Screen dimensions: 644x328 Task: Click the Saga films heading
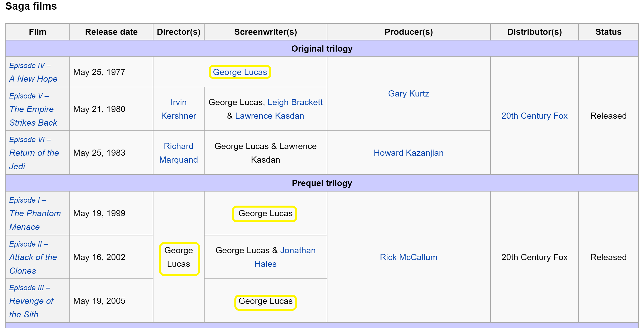(31, 6)
